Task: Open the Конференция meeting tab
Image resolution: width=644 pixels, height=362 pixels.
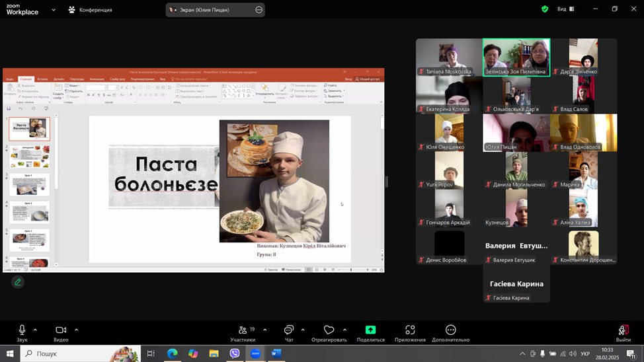Action: click(x=91, y=10)
